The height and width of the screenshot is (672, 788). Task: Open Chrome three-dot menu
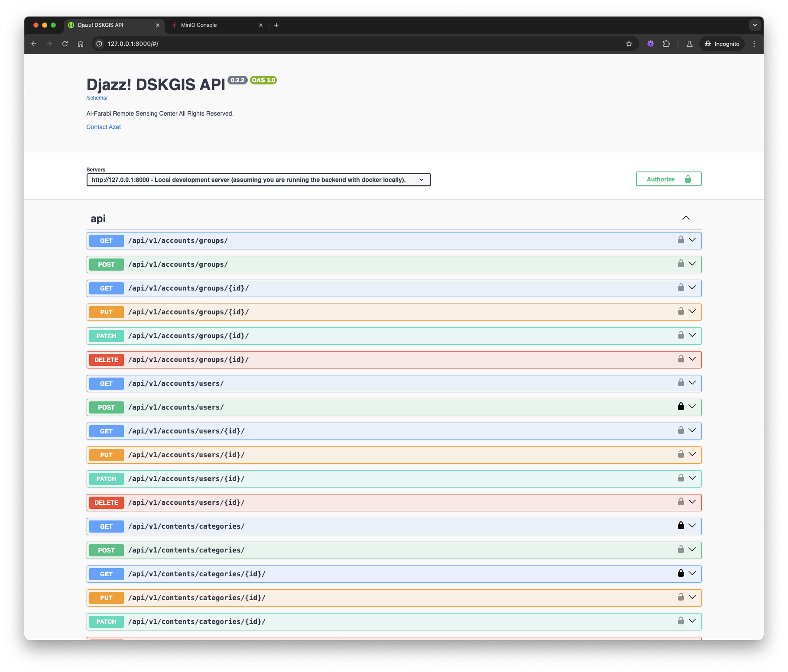754,44
